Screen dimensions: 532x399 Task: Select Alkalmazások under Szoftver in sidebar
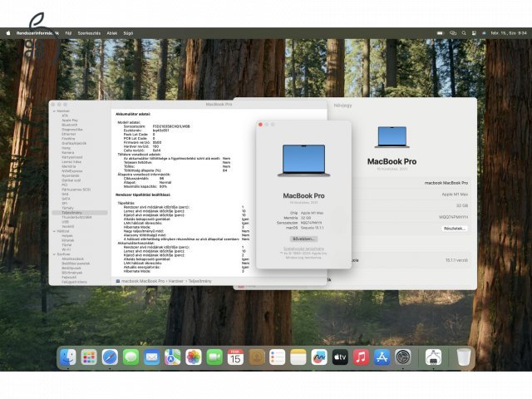point(72,259)
